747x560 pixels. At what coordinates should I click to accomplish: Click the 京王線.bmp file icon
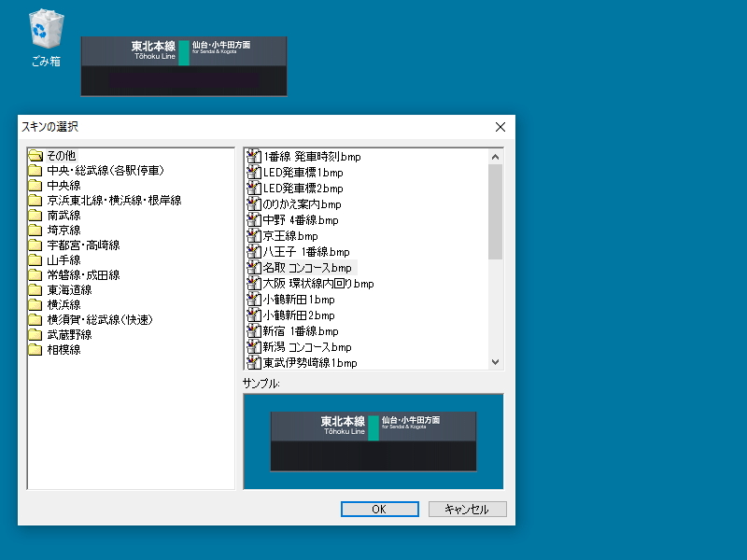pos(254,236)
